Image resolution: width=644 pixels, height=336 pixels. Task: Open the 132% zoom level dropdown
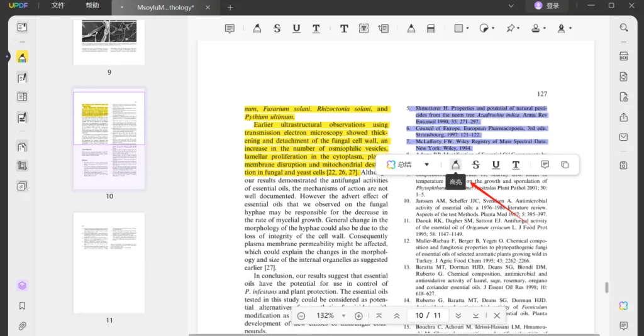click(x=344, y=316)
